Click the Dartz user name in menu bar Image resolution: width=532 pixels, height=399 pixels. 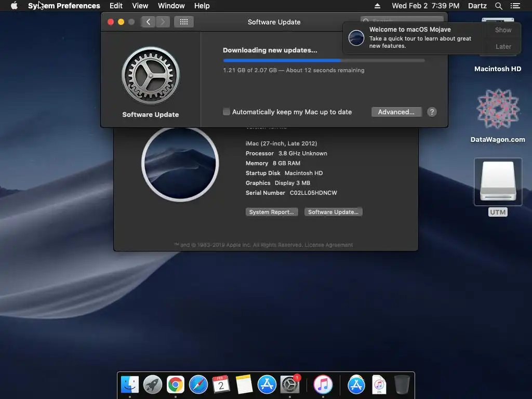[477, 6]
